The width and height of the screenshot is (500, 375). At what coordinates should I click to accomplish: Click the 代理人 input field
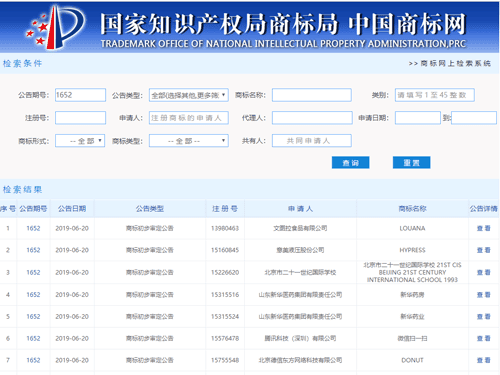(x=312, y=118)
